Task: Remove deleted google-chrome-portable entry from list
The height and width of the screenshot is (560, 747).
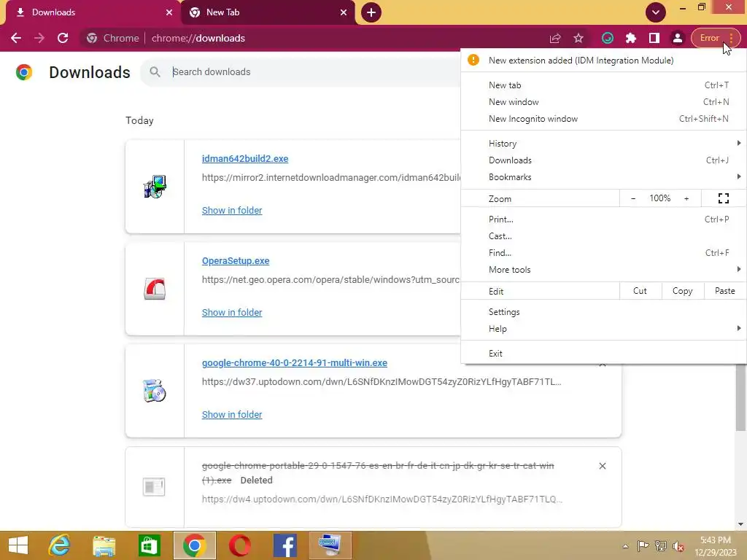Action: click(602, 466)
